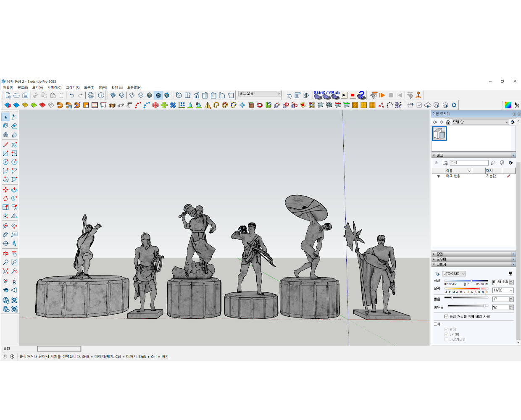Choose the Zoom magnifier tool
Image resolution: width=521 pixels, height=420 pixels.
point(5,262)
